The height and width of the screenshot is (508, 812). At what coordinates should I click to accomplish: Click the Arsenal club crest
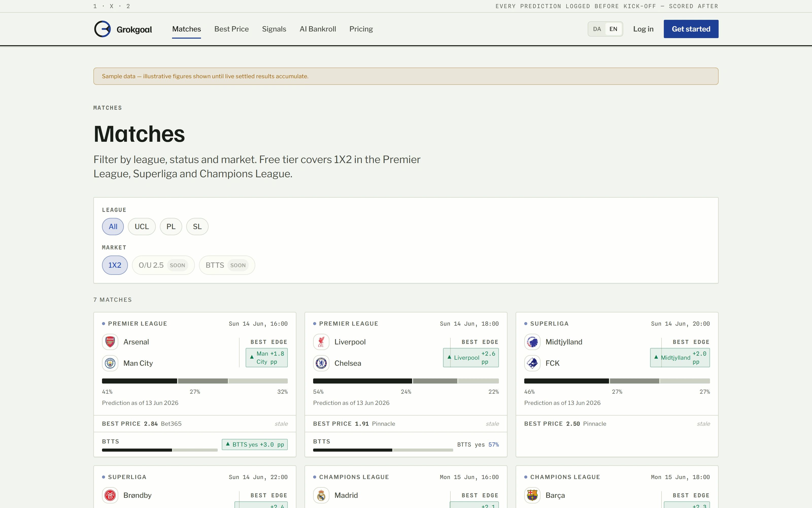[110, 342]
